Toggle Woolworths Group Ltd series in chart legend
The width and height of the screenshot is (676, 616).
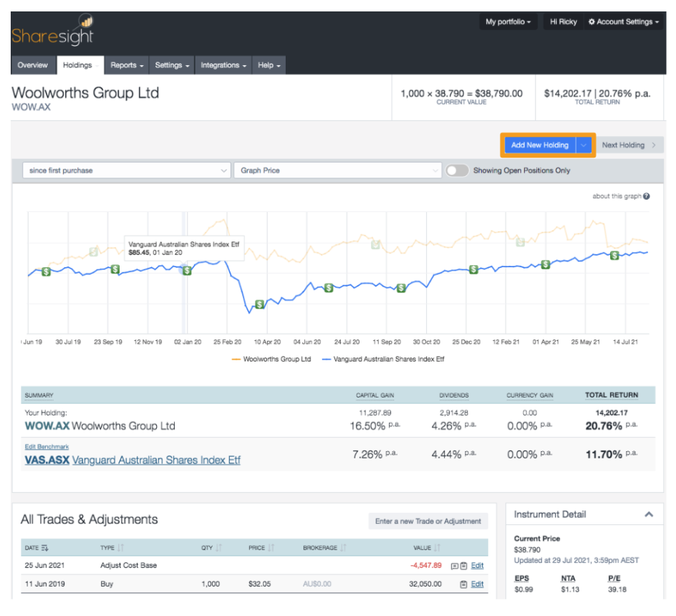(x=271, y=359)
